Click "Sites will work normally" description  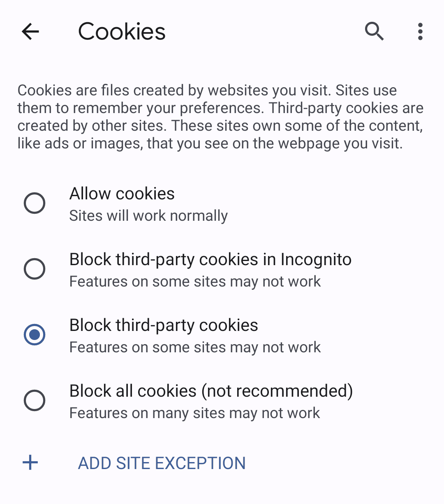coord(148,215)
